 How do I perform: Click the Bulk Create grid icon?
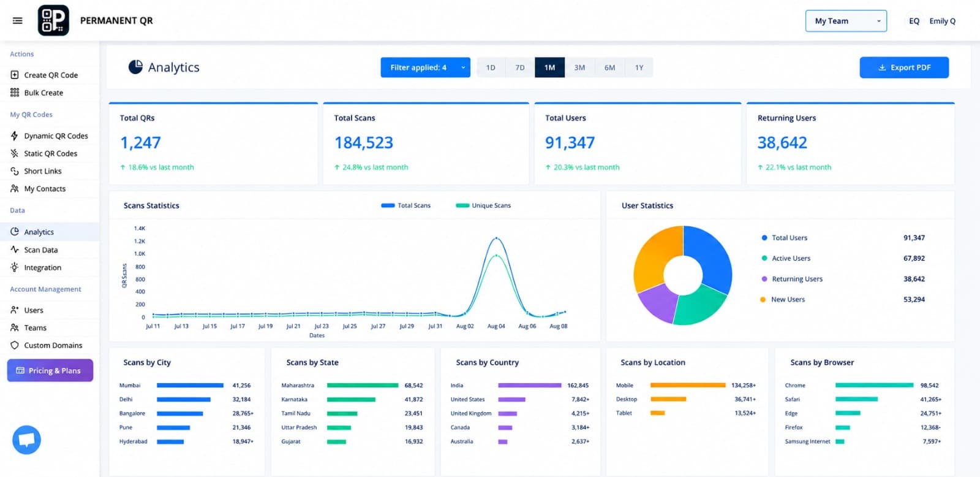(15, 93)
